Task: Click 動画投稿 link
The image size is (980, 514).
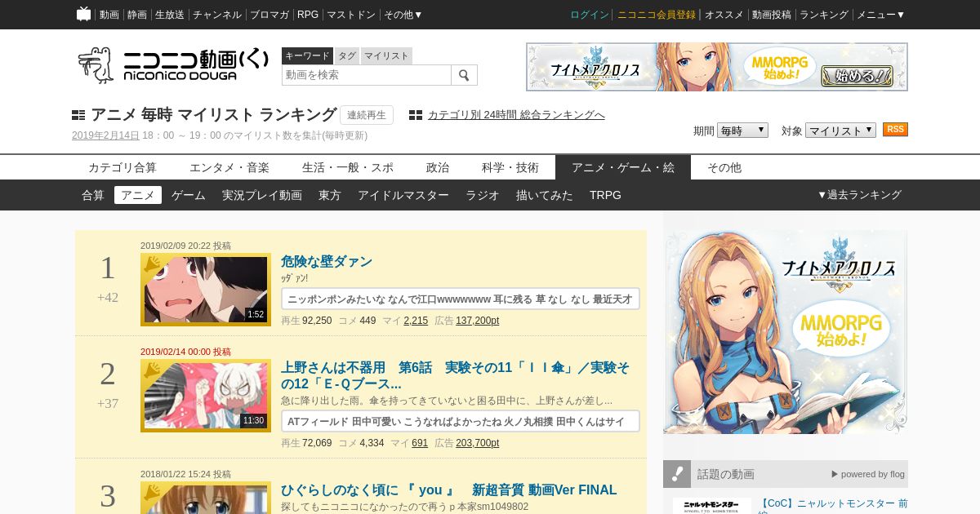Action: click(x=772, y=15)
